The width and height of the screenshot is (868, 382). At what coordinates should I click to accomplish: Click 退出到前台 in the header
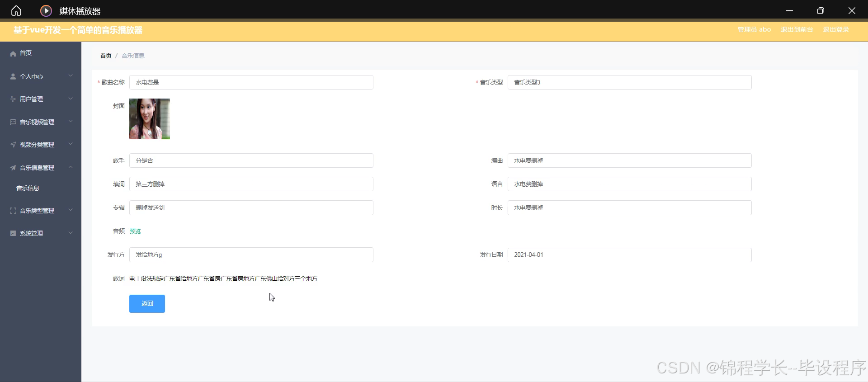coord(797,29)
